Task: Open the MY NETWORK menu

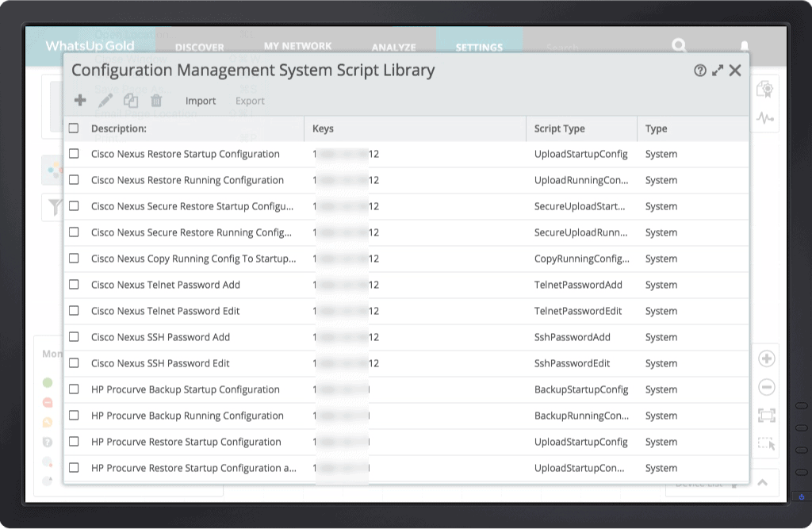Action: pos(298,46)
